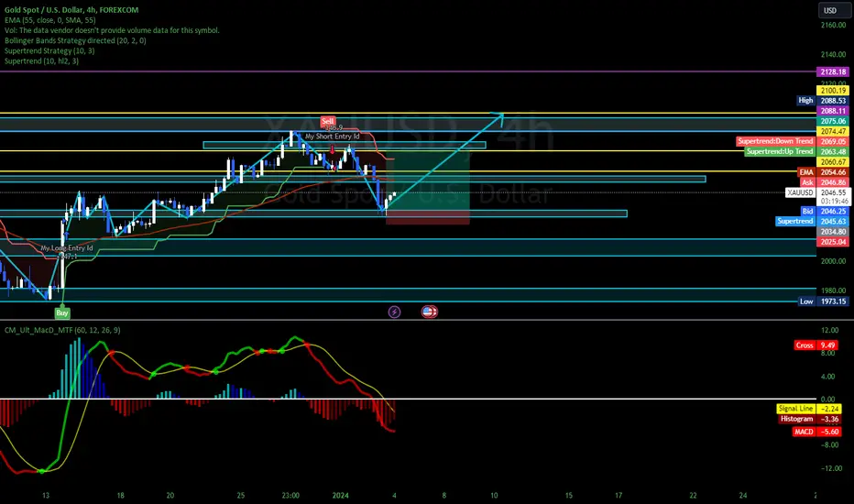Click the purple 2128.18 price label
The image size is (854, 504).
click(833, 71)
